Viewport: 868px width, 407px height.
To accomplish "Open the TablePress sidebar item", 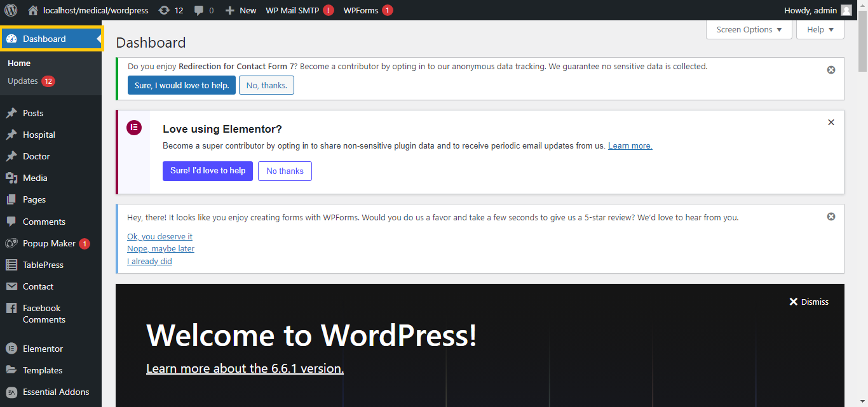I will click(x=43, y=265).
